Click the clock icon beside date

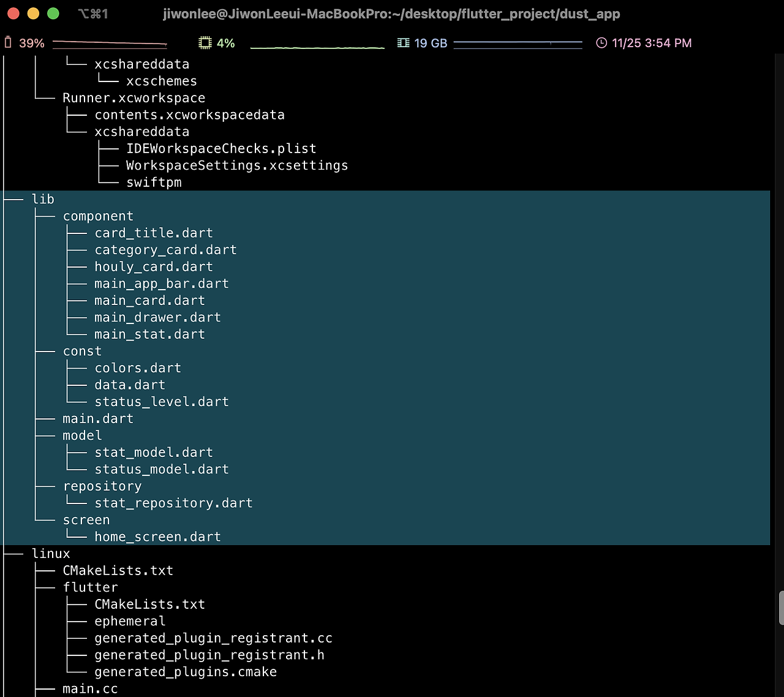click(601, 43)
